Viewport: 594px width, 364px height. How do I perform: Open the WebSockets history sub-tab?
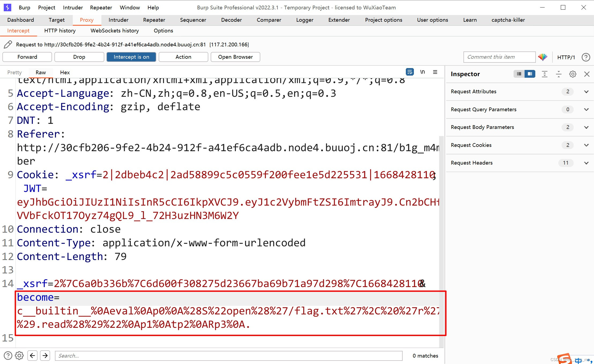[x=115, y=31]
